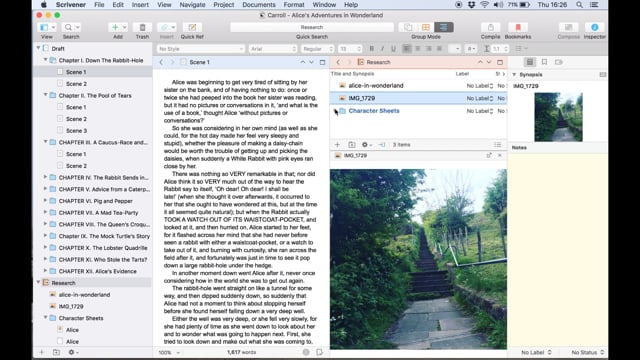The image size is (640, 360).
Task: Switch Group Mode to scrivenings icon
Action: coord(408,27)
